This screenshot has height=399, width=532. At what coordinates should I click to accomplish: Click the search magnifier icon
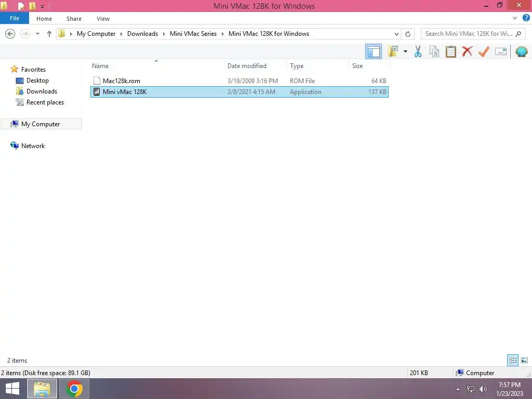click(x=518, y=34)
